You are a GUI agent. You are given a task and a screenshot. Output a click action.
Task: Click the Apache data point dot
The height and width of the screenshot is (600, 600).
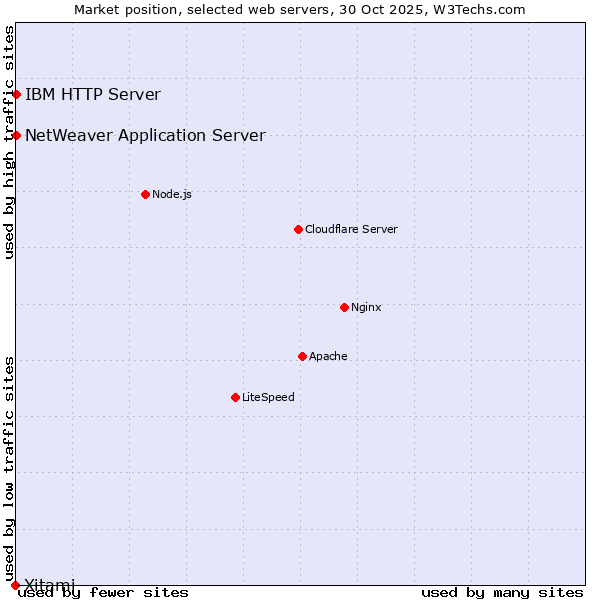click(302, 356)
